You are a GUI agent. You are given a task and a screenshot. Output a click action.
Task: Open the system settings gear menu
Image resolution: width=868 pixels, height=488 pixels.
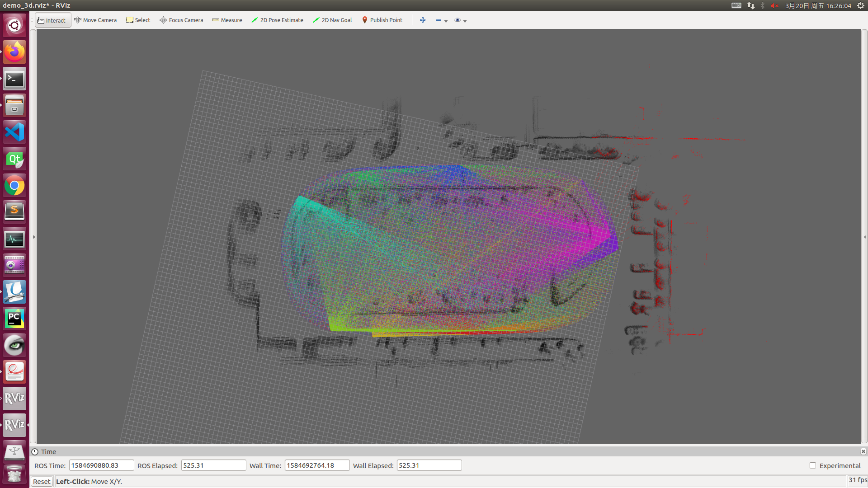point(861,5)
